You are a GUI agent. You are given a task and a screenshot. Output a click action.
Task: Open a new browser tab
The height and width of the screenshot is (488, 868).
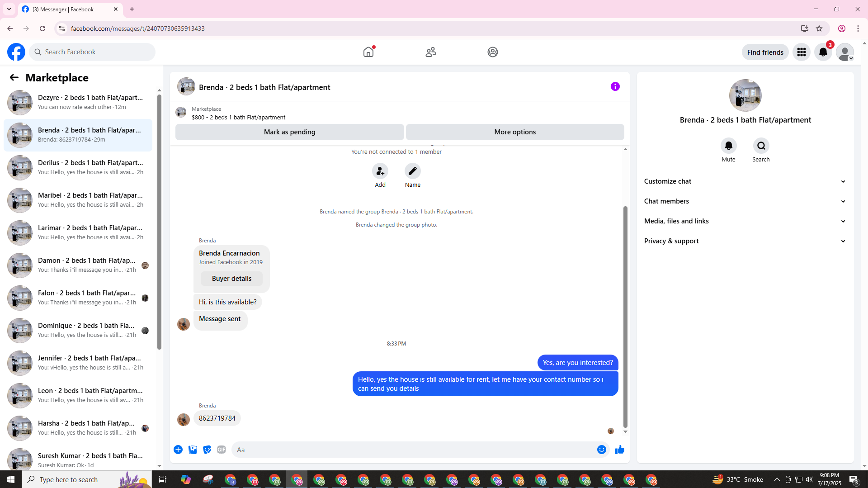coord(132,9)
